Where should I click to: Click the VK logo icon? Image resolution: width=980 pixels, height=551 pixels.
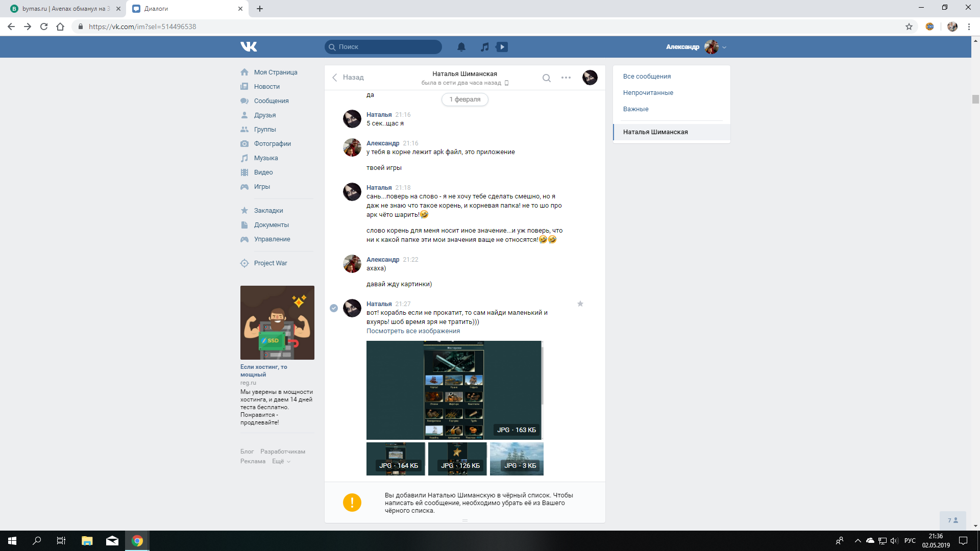[x=249, y=47]
